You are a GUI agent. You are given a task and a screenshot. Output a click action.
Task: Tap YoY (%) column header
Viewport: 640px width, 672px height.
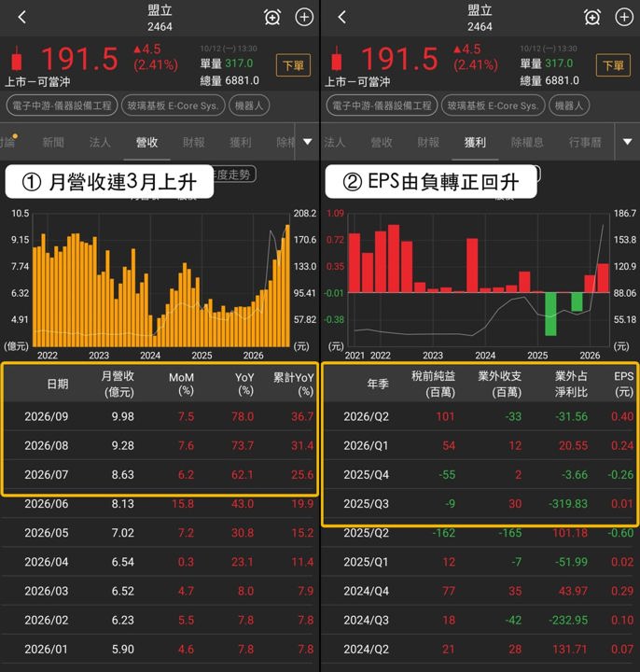[244, 384]
